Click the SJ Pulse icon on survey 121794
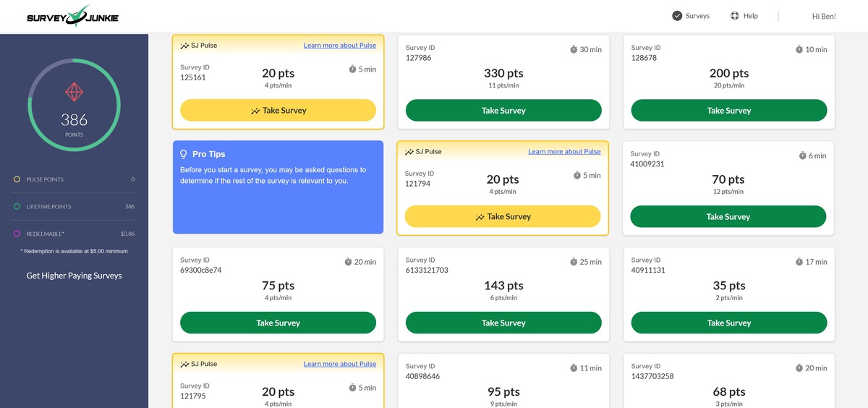Screen dimensions: 868x408 tap(409, 152)
